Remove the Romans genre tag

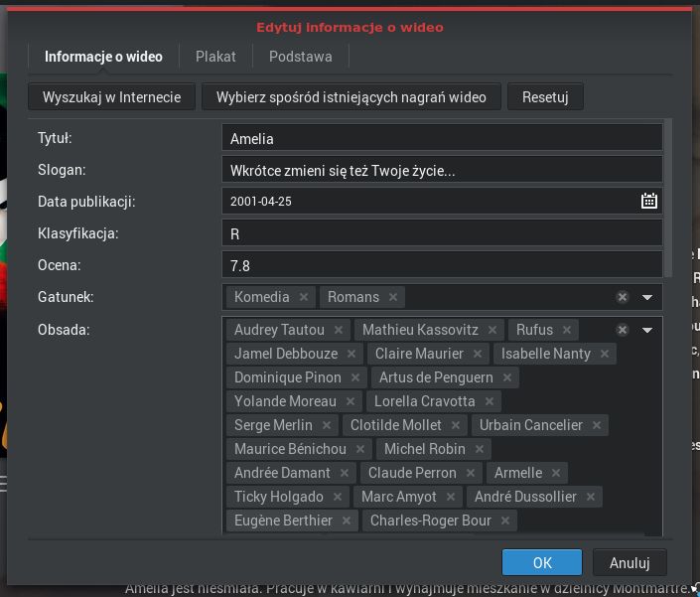tap(393, 297)
